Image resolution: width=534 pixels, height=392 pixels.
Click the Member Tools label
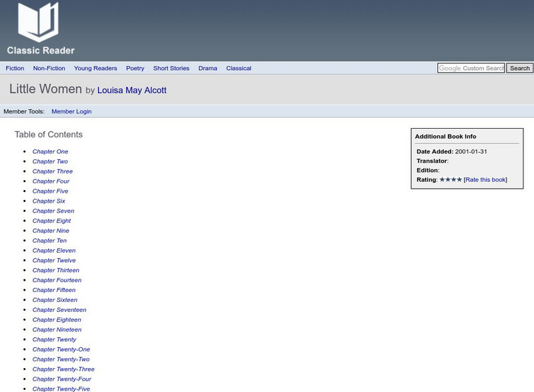pyautogui.click(x=24, y=111)
